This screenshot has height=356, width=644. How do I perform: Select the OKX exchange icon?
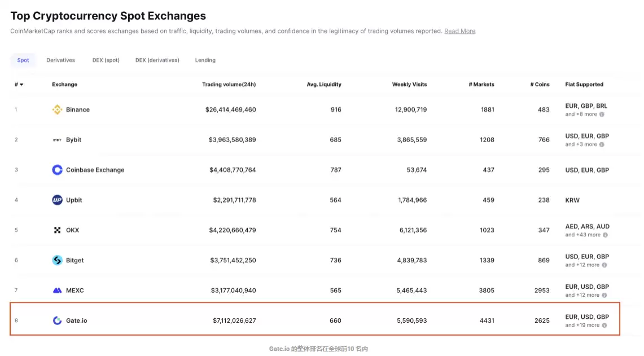[57, 230]
